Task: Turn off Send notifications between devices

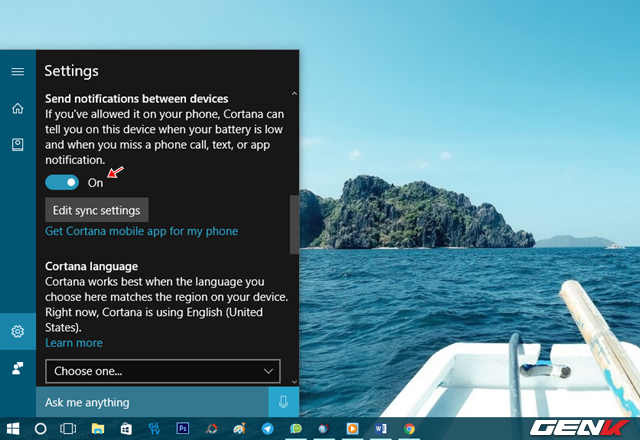Action: click(62, 182)
